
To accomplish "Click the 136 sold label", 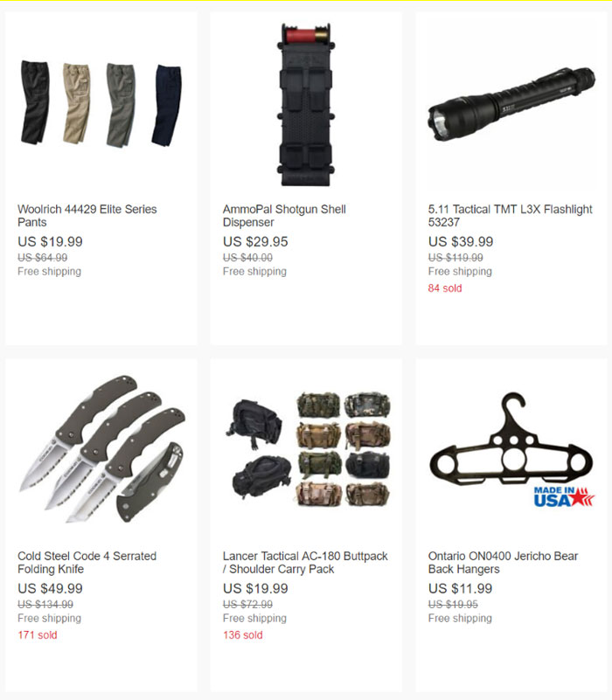I will 242,634.
